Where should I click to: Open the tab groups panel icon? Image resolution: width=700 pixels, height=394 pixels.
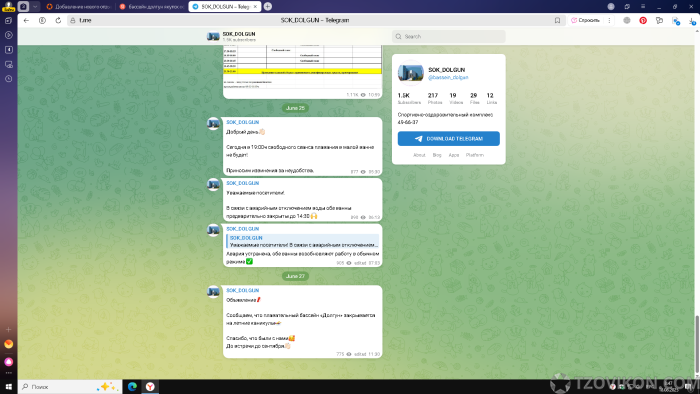(x=24, y=6)
